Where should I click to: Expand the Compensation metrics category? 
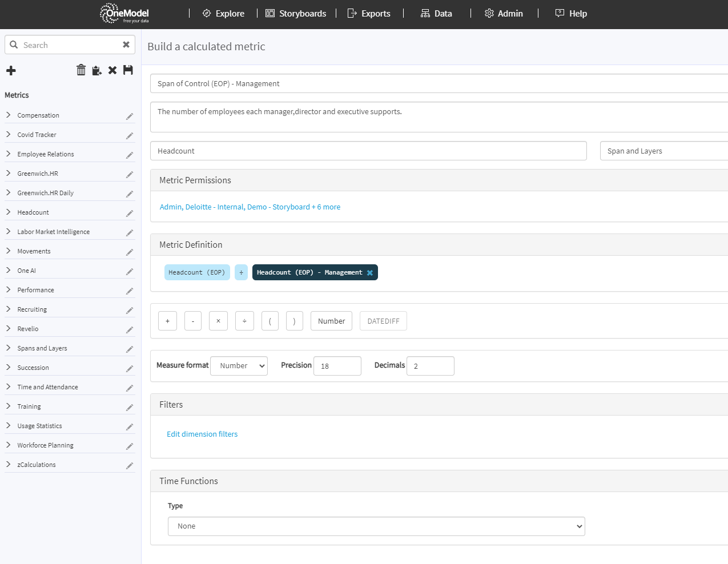(x=9, y=115)
